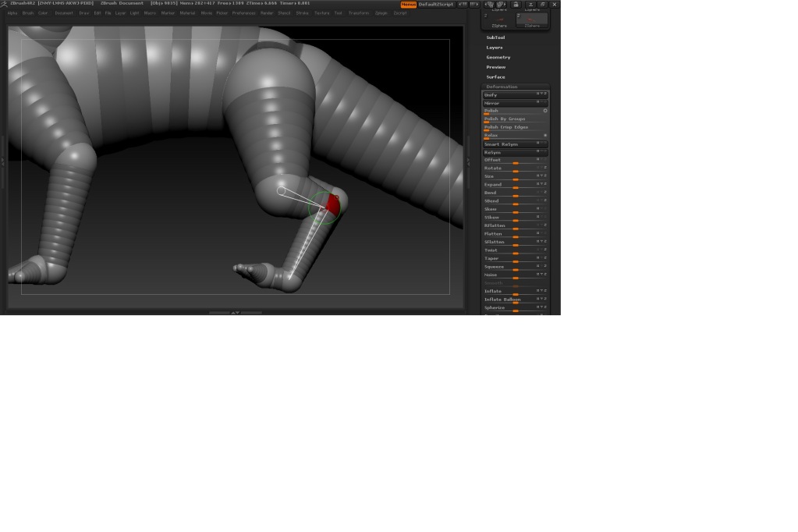Viewport: 798px width, 532px height.
Task: Click the Twist deformation slider handle
Action: [x=515, y=254]
